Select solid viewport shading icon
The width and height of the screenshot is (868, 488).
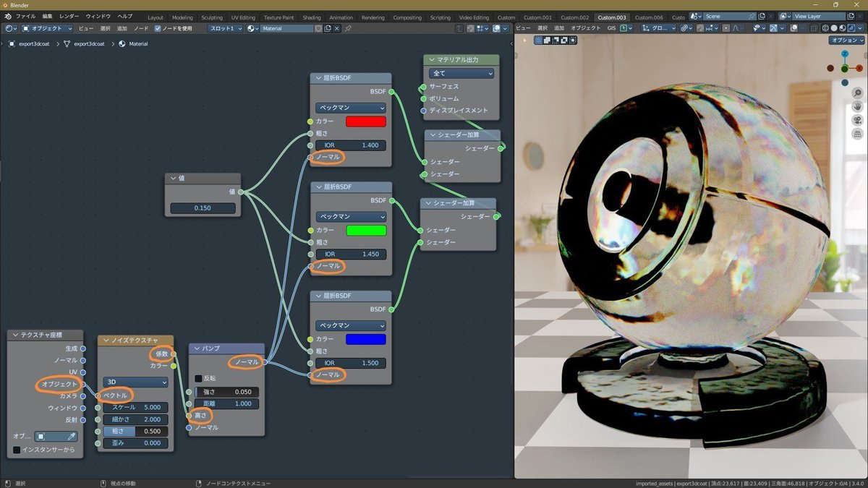834,28
